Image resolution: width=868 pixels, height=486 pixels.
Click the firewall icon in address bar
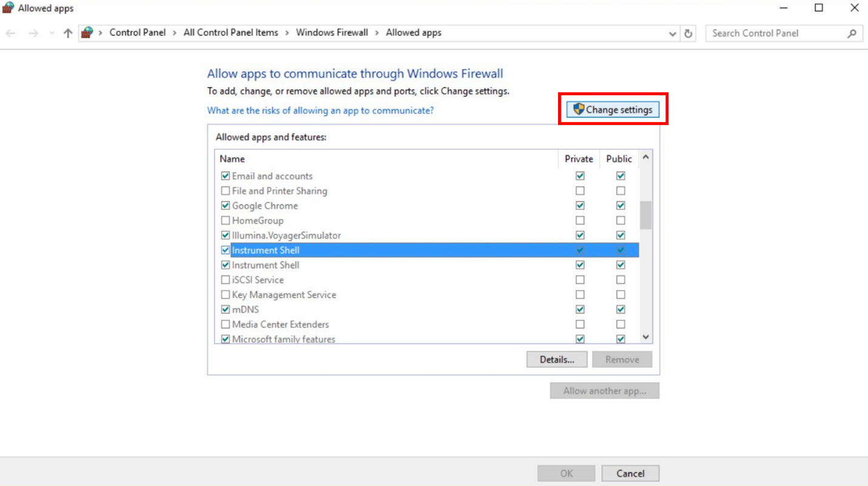point(87,33)
